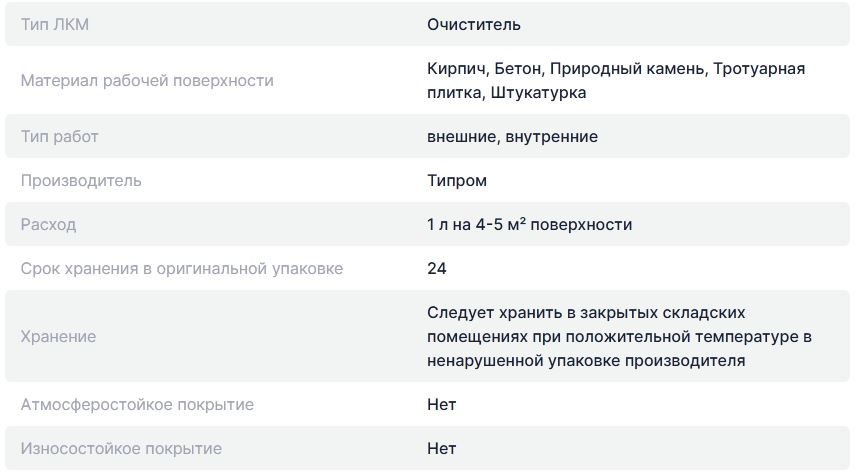Click the 'Тип работ' label
The height and width of the screenshot is (474, 854).
59,136
